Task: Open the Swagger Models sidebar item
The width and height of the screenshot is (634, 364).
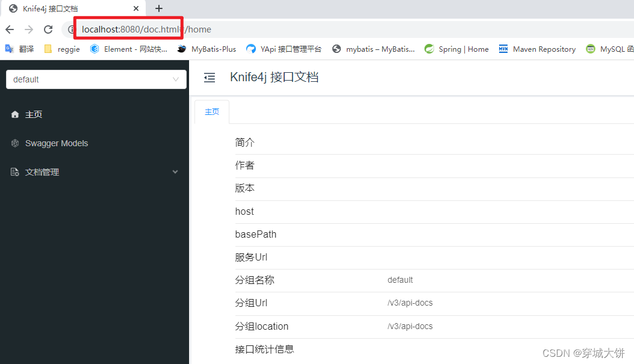Action: [x=95, y=143]
